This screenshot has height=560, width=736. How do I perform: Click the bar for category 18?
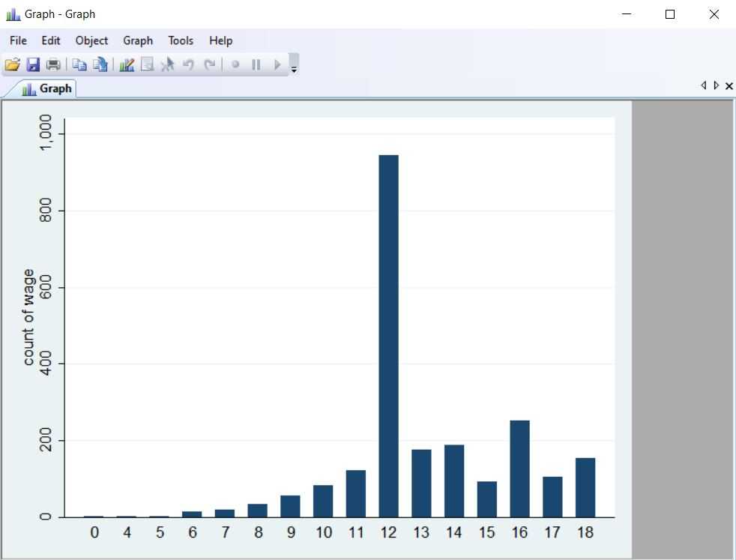tap(585, 488)
